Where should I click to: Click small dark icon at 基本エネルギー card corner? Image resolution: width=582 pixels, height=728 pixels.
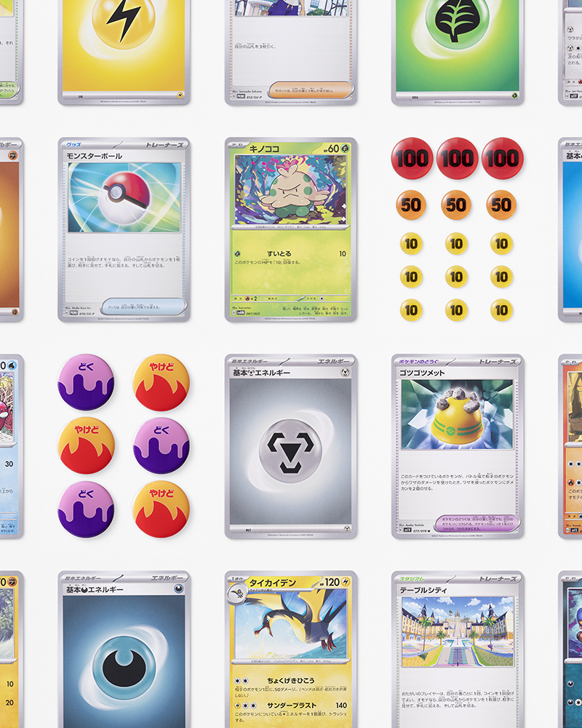pos(179,589)
